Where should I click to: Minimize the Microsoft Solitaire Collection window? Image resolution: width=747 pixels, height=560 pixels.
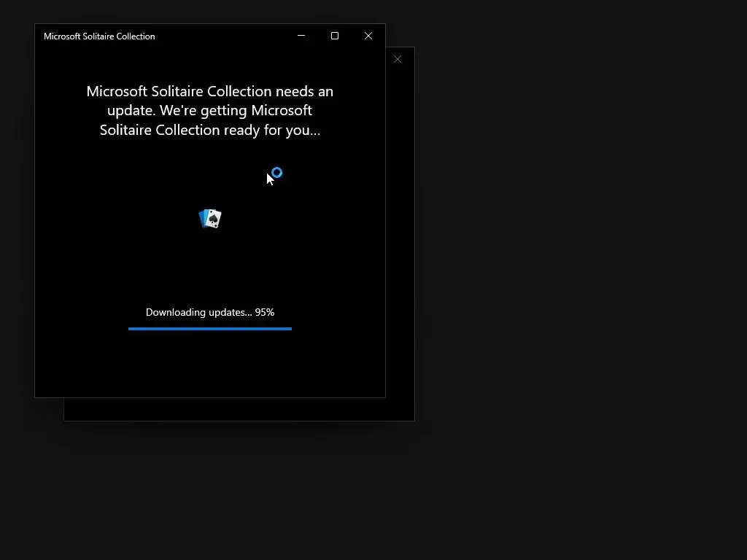301,36
